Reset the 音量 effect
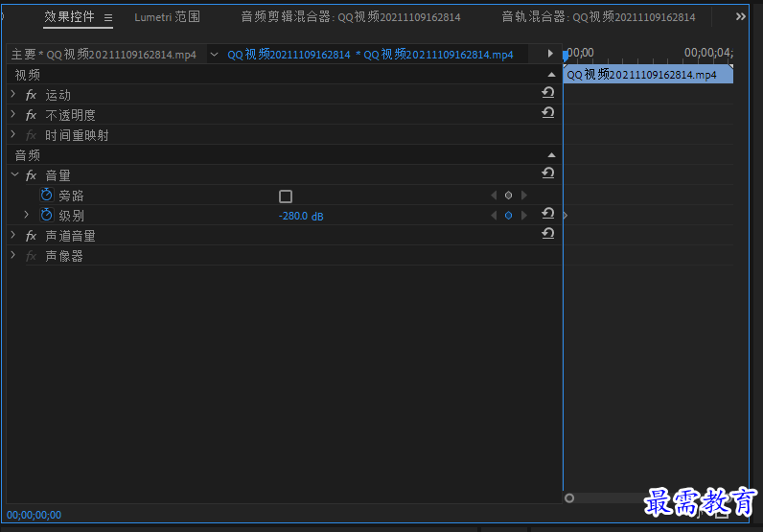The width and height of the screenshot is (763, 532). (548, 173)
